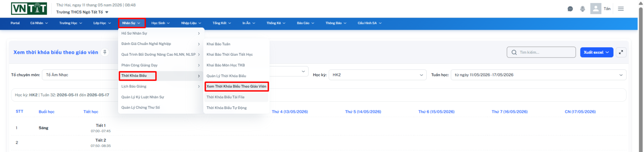Click the magnifier icon in search box
Screen dimensions: 644x152
click(514, 52)
